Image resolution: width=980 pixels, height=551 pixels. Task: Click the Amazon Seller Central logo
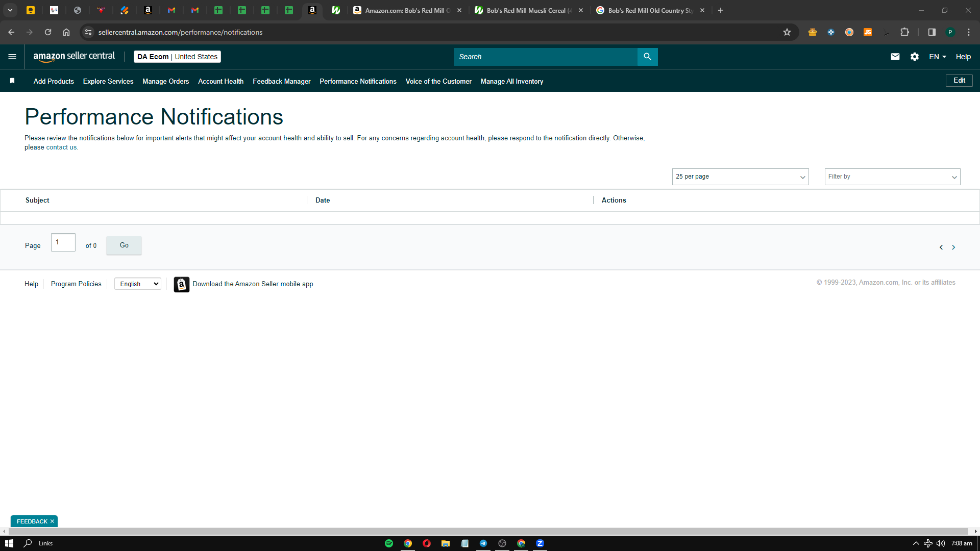click(x=74, y=57)
